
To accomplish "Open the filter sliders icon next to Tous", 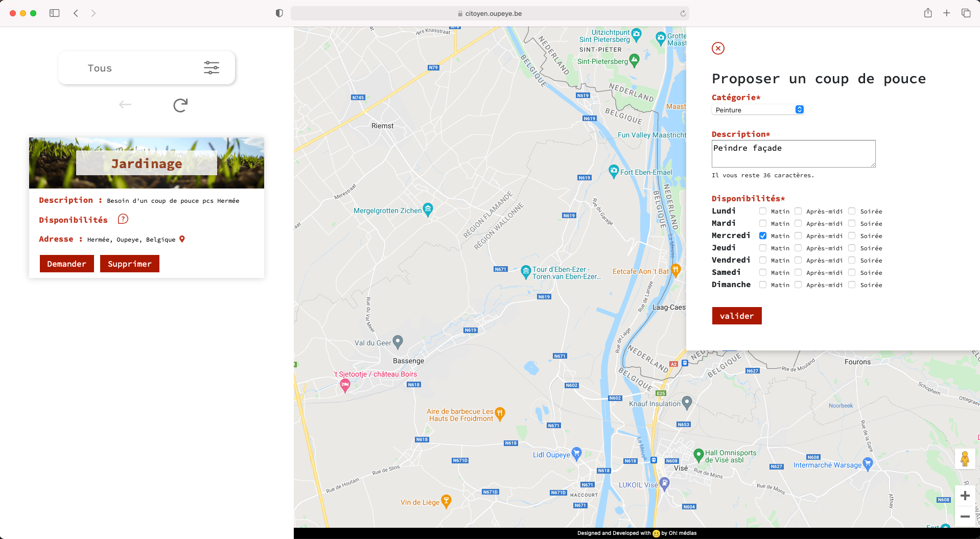I will (212, 67).
